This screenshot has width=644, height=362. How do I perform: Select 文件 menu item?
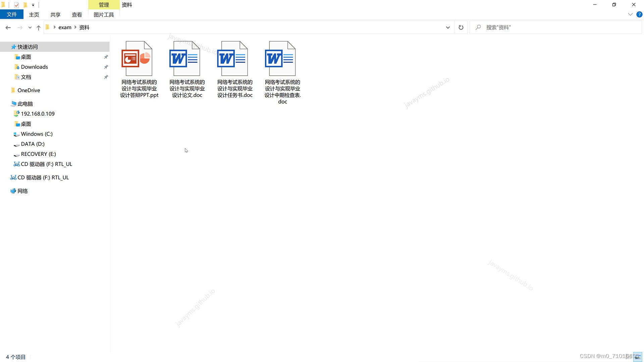(12, 14)
